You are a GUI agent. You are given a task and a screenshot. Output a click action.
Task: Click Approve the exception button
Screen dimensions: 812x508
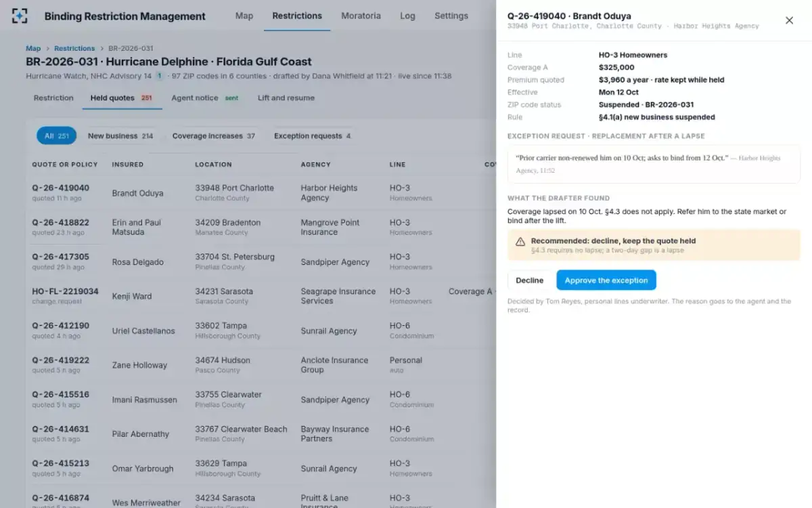pos(606,280)
